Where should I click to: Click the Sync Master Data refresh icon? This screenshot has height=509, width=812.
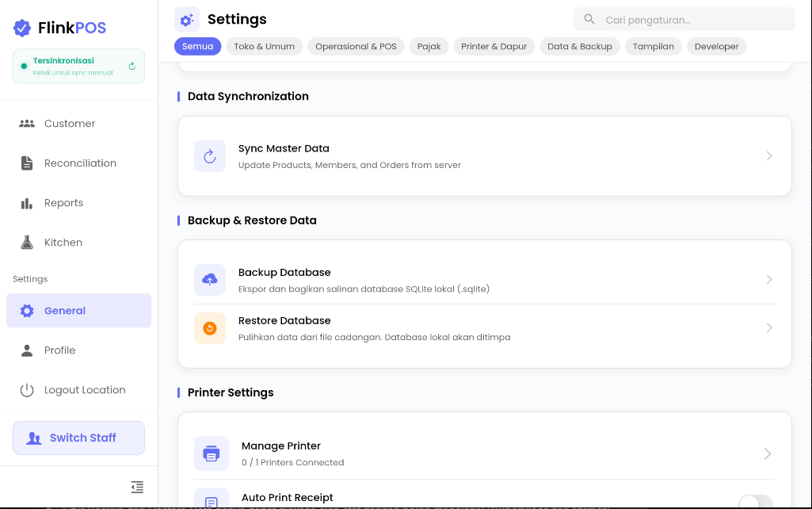click(x=210, y=156)
